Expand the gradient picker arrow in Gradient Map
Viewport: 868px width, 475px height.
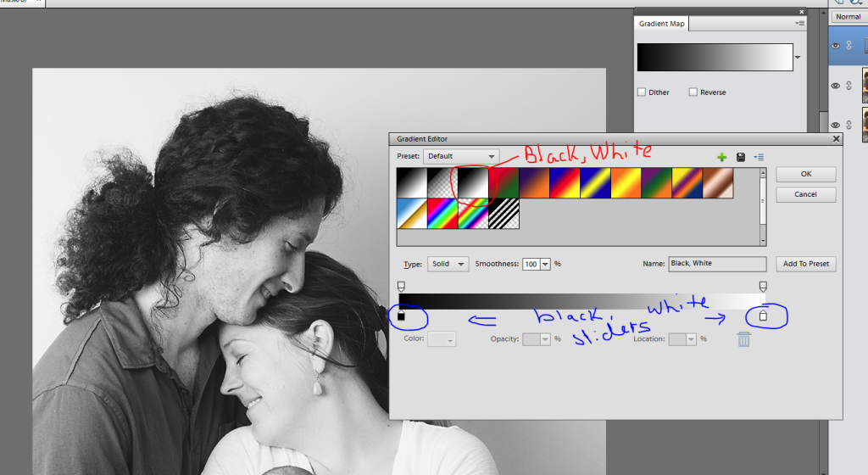798,58
